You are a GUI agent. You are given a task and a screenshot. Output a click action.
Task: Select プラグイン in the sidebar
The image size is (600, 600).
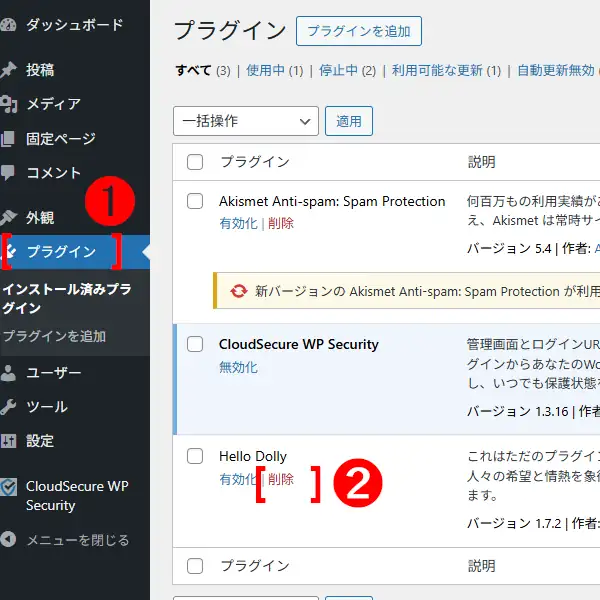(x=61, y=252)
